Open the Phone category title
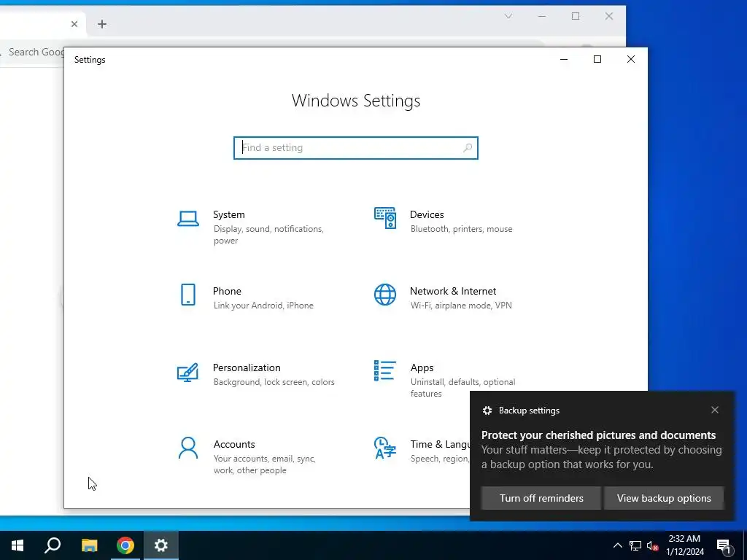Viewport: 747px width, 560px height. [x=227, y=291]
